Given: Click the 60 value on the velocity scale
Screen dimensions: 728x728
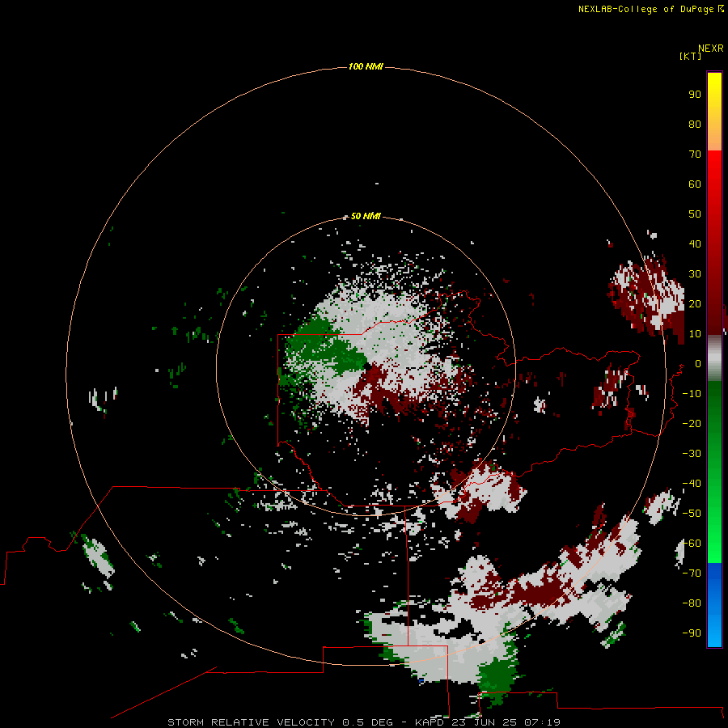Looking at the screenshot, I should coord(695,184).
